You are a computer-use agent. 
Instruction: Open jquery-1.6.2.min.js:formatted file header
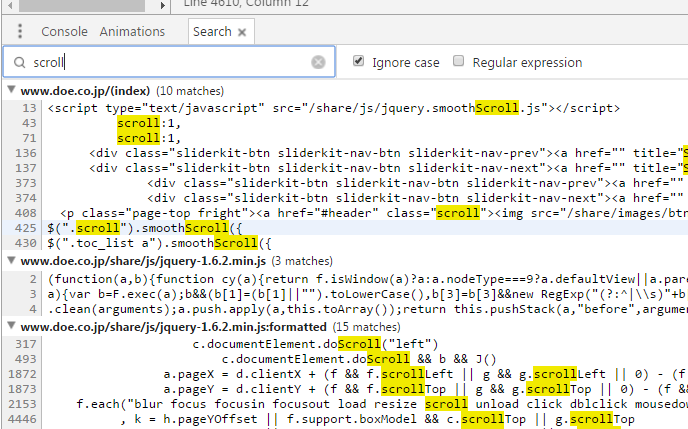(x=173, y=327)
